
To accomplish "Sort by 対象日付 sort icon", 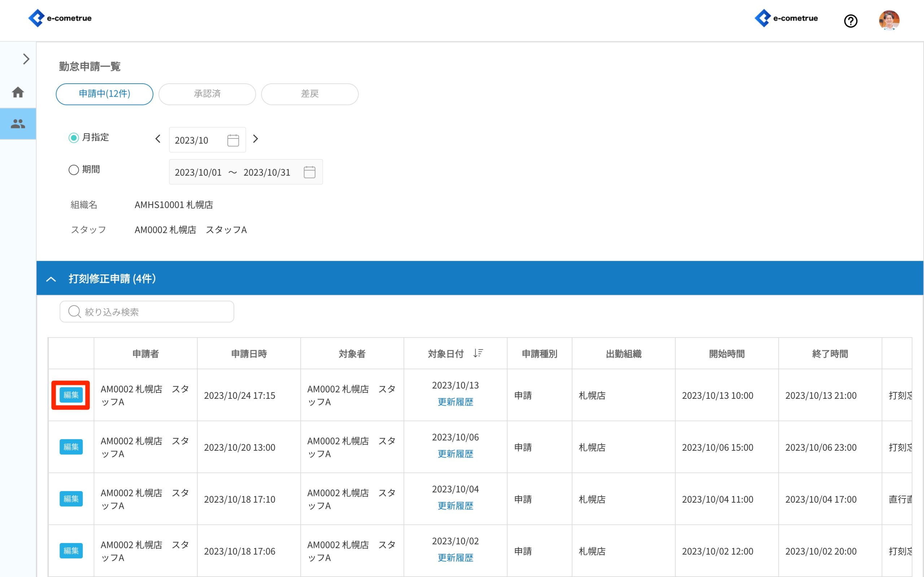I will coord(478,353).
